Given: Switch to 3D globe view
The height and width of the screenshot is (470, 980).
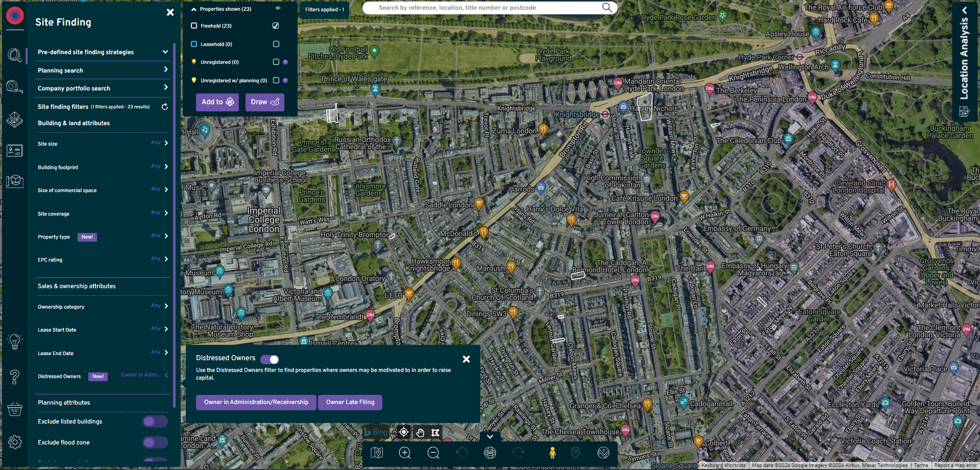Looking at the screenshot, I should click(490, 453).
